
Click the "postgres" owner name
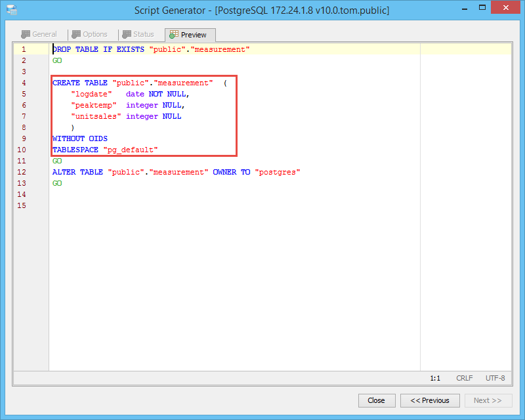tap(278, 172)
